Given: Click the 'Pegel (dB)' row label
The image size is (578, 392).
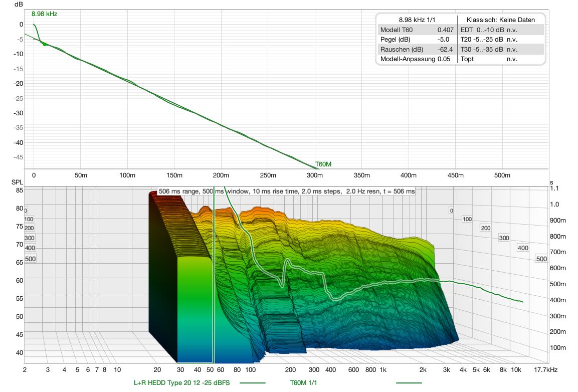Looking at the screenshot, I should (x=395, y=40).
